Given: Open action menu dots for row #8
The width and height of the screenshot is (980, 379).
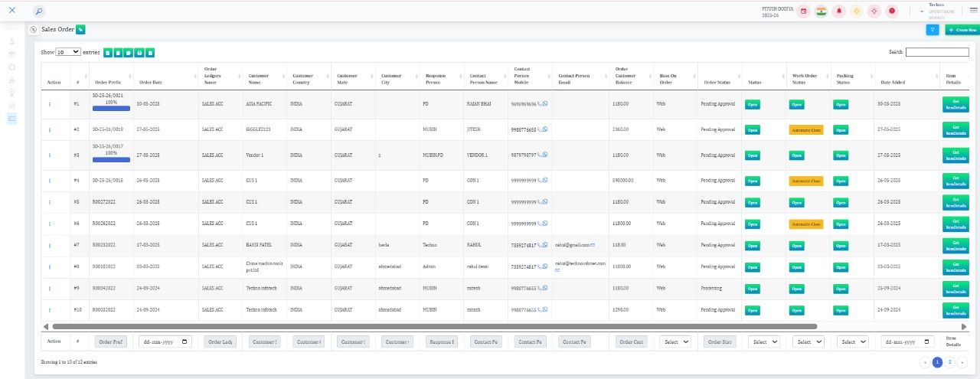Looking at the screenshot, I should pyautogui.click(x=50, y=266).
